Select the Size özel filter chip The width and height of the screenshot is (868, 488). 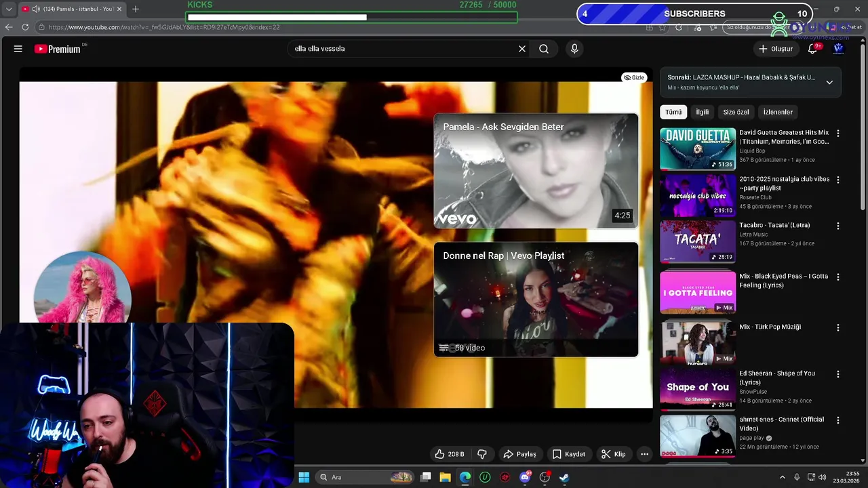736,112
